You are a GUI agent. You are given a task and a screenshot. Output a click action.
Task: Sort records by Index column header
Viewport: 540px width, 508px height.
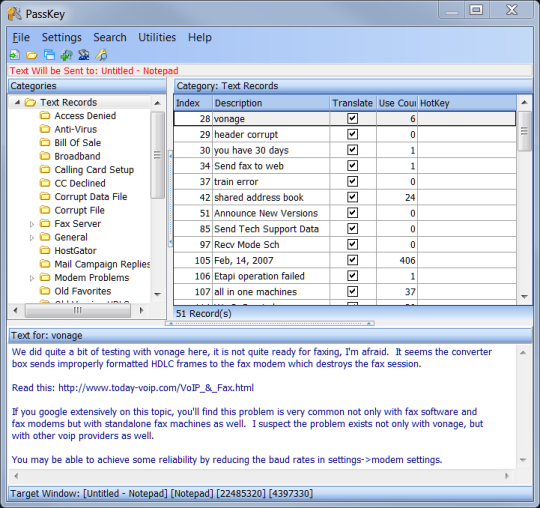(x=193, y=103)
